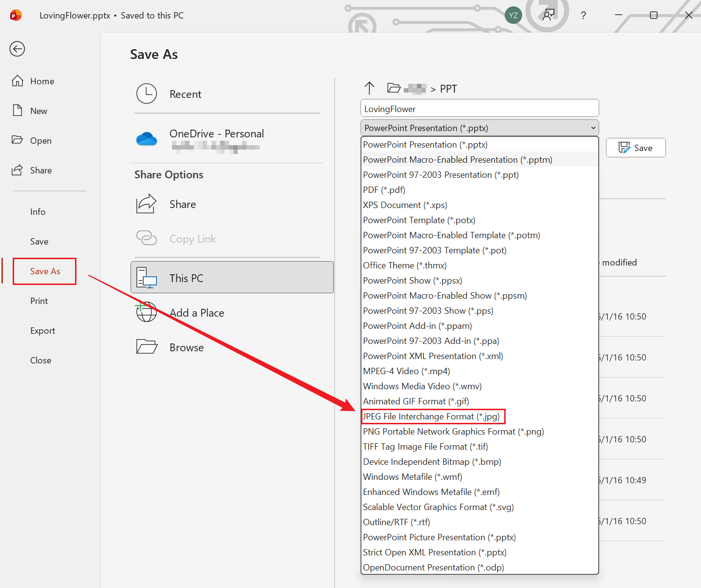Viewport: 701px width, 588px height.
Task: Click the Recent clock icon
Action: [147, 94]
